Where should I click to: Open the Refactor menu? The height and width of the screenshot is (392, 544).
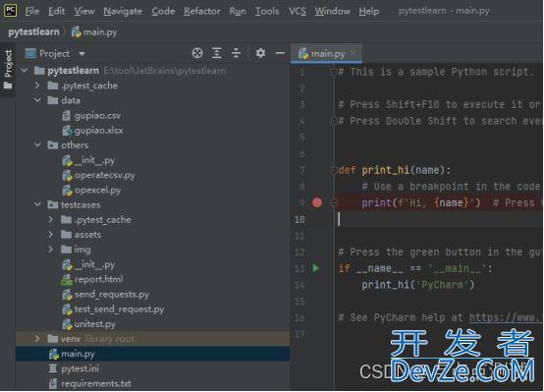[x=202, y=11]
